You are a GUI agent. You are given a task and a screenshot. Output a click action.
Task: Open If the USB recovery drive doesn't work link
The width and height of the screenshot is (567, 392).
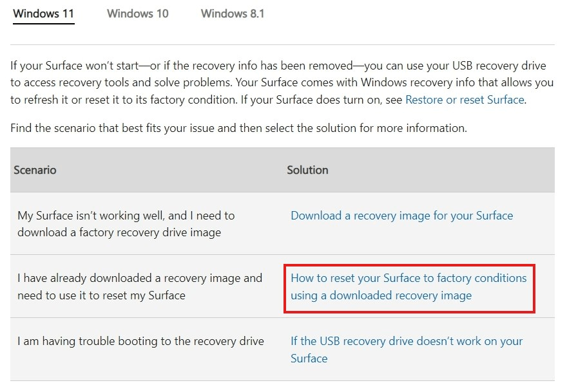(x=407, y=350)
